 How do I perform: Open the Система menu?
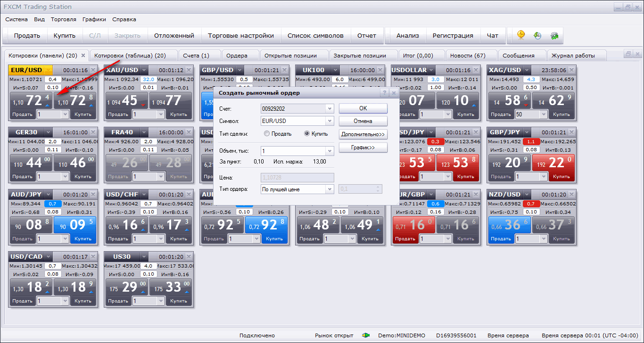(x=17, y=19)
